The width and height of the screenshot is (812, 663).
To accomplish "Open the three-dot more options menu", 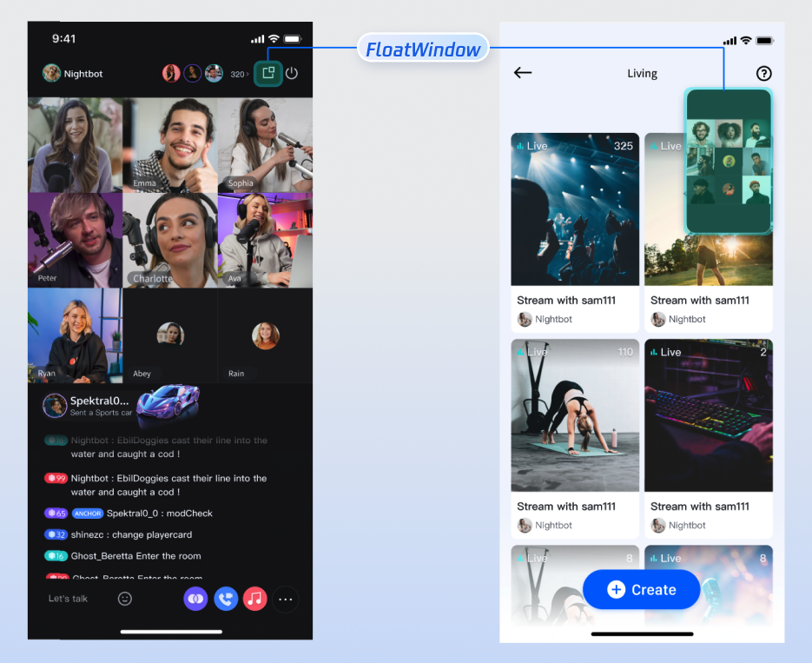I will pyautogui.click(x=286, y=599).
